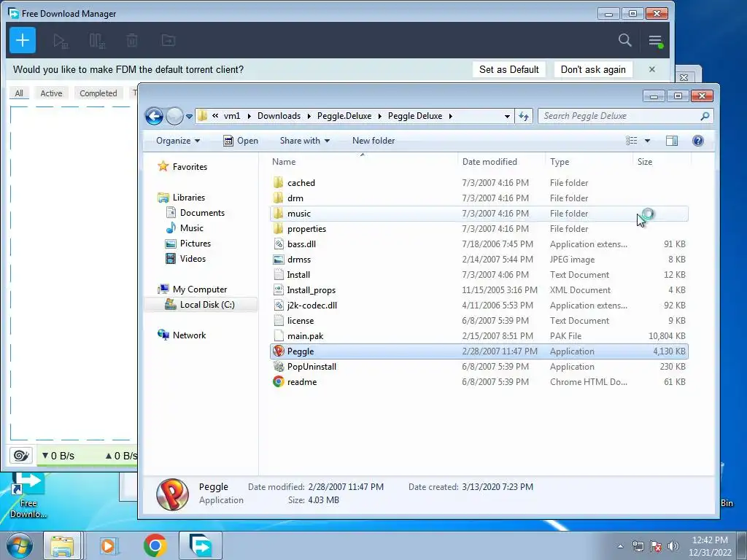This screenshot has width=747, height=560.
Task: Click the Windows Start orb
Action: tap(19, 545)
